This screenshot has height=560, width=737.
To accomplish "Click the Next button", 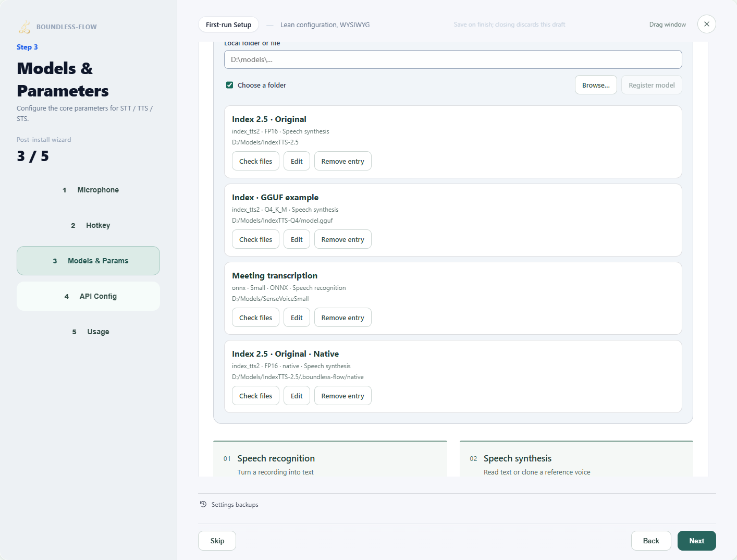I will pos(697,541).
